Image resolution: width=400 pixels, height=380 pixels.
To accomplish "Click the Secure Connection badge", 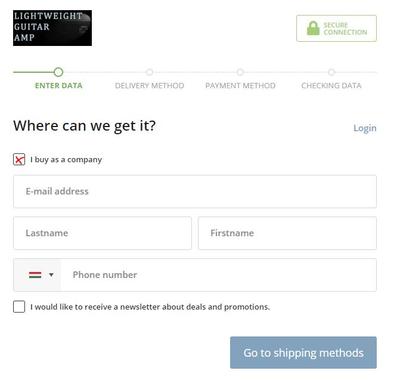I will click(336, 28).
